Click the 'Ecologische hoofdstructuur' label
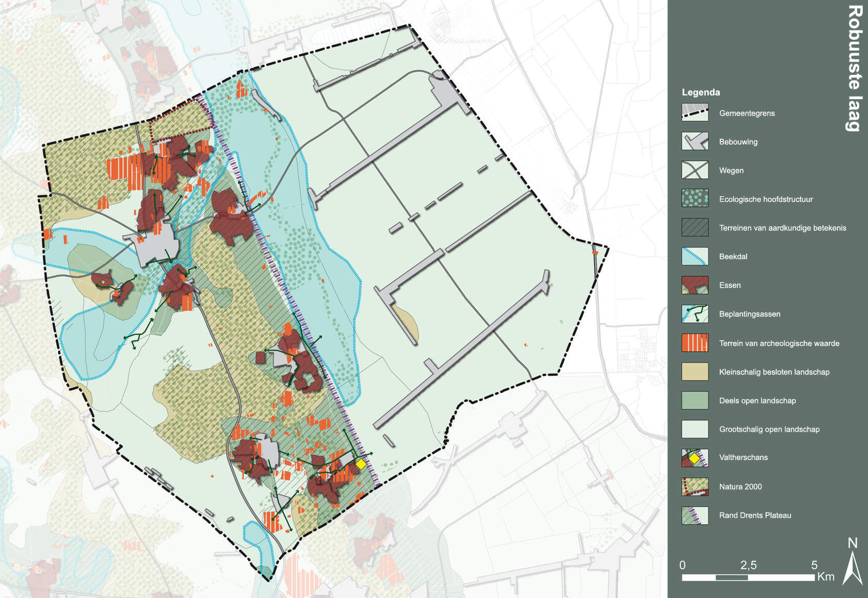This screenshot has width=868, height=598. click(766, 199)
